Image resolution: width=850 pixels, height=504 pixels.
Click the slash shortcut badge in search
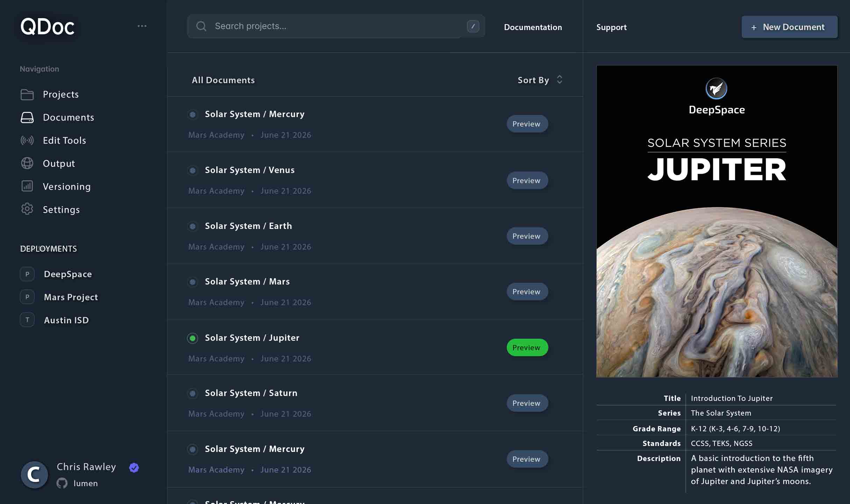click(473, 26)
